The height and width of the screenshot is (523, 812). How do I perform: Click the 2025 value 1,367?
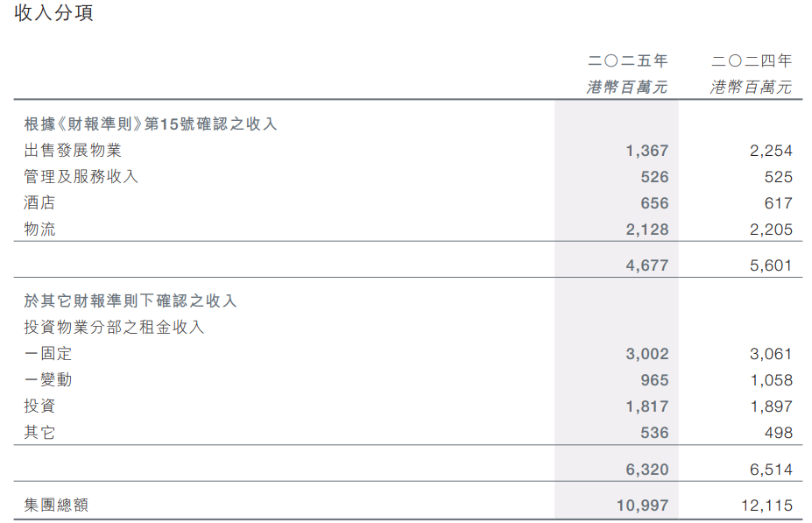647,151
